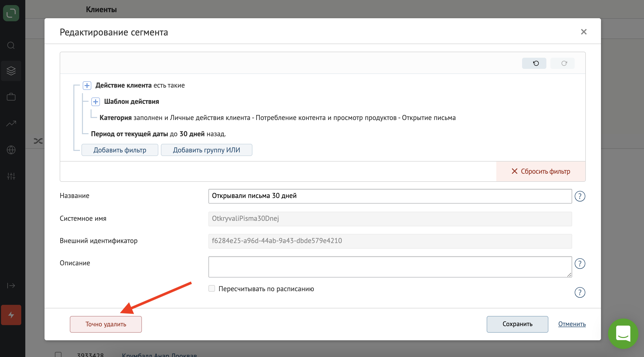This screenshot has width=644, height=357.
Task: Select checkbox for client row 3933428
Action: coord(58,354)
